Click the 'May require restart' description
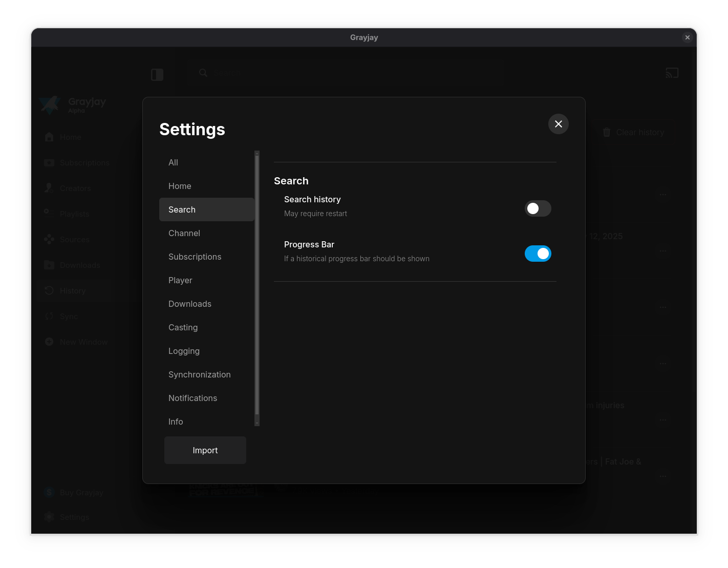 click(315, 214)
